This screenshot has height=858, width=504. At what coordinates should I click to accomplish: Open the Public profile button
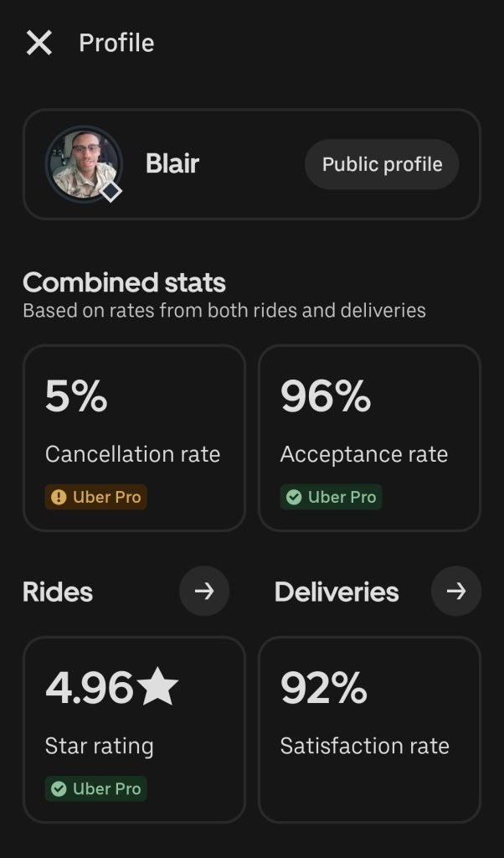[382, 164]
